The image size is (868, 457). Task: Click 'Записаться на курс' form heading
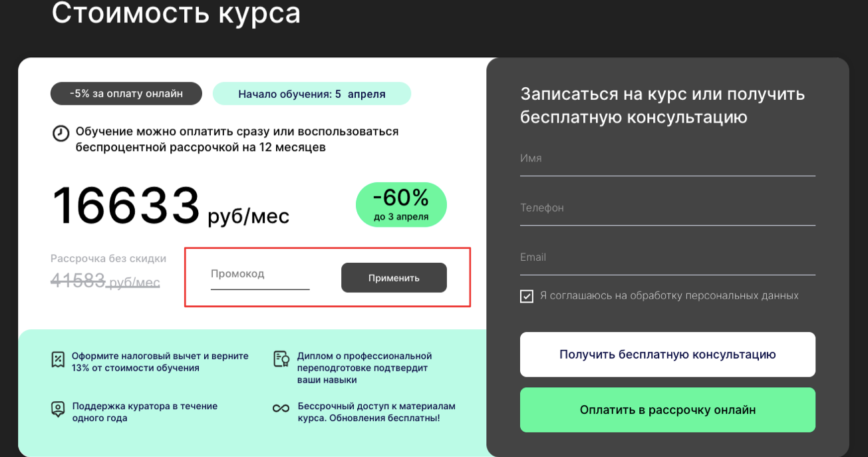pyautogui.click(x=663, y=105)
